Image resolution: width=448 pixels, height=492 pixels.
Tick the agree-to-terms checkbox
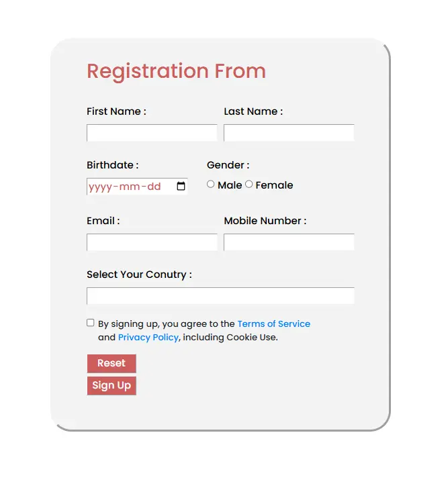[91, 323]
